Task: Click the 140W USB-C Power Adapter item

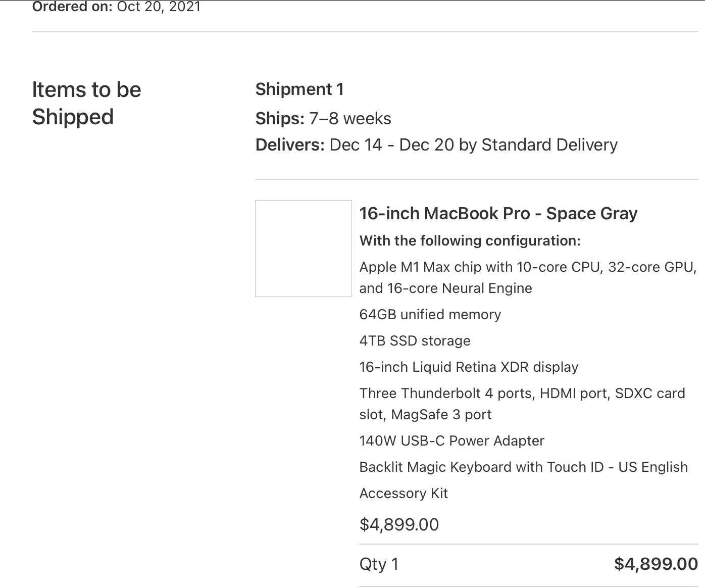Action: coord(451,440)
